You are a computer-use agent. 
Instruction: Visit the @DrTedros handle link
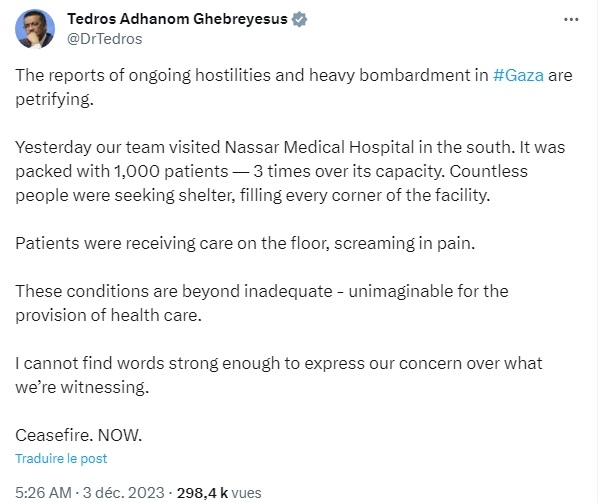point(105,39)
